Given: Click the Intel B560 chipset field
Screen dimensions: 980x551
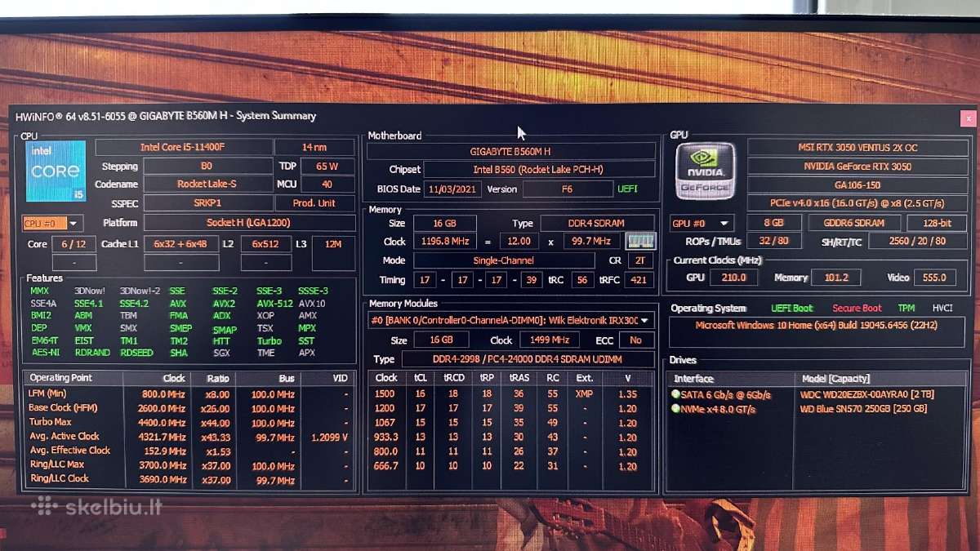Looking at the screenshot, I should click(x=539, y=170).
